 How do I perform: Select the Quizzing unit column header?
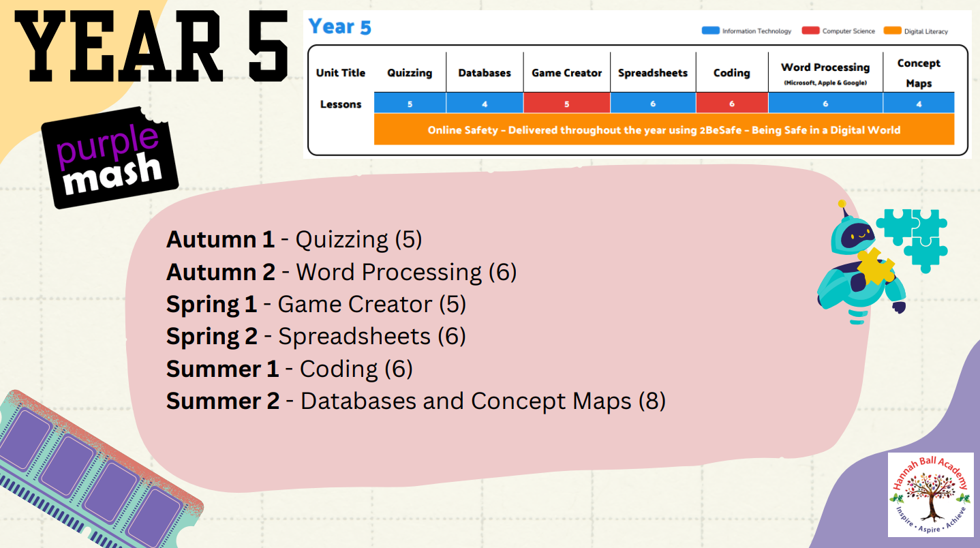click(x=410, y=73)
